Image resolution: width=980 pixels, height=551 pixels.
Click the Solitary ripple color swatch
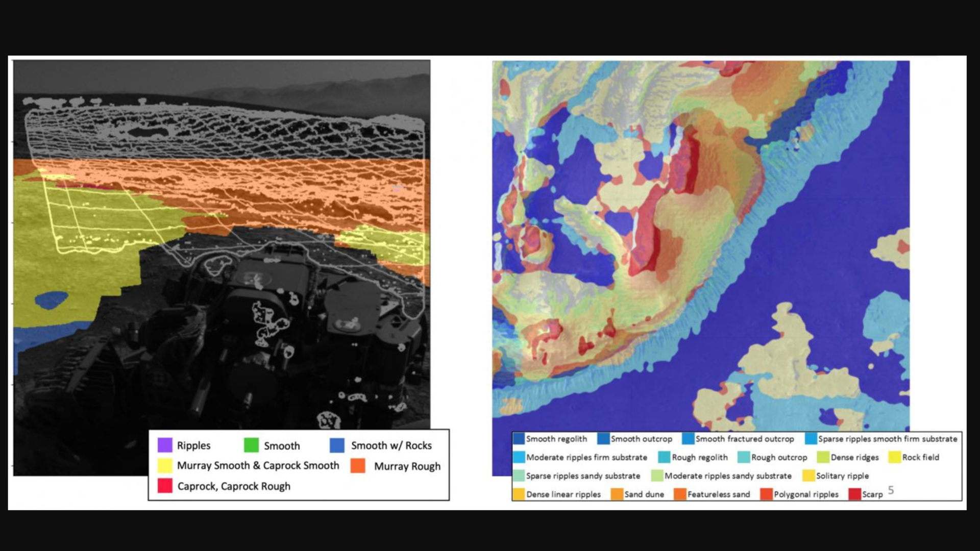tap(808, 475)
